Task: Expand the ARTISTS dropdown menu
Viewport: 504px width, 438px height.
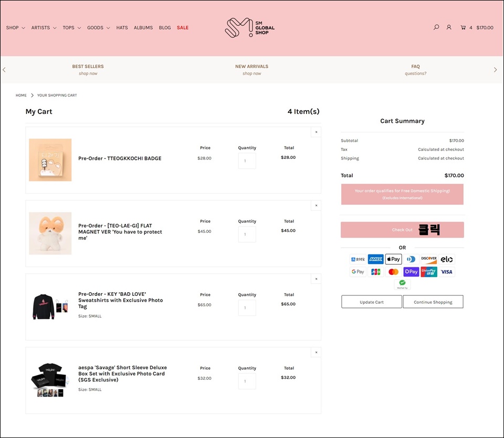Action: click(44, 28)
